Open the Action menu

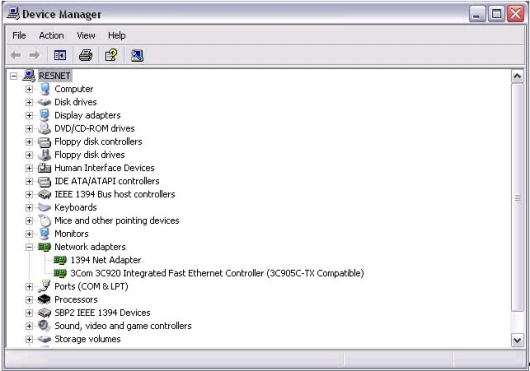point(51,35)
